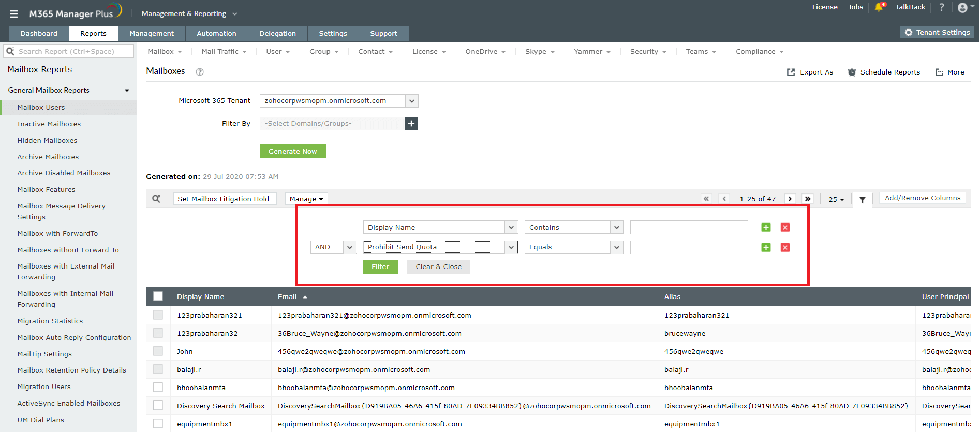Select the Discovery Search Mailbox row checkbox
Viewport: 980px width, 432px height.
click(158, 406)
